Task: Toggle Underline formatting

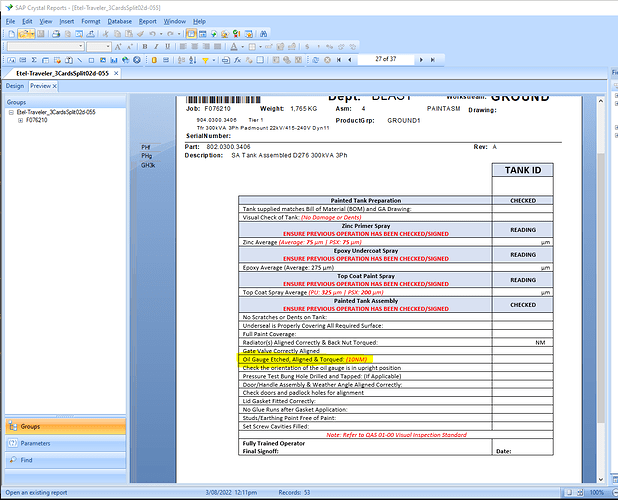Action: point(166,46)
